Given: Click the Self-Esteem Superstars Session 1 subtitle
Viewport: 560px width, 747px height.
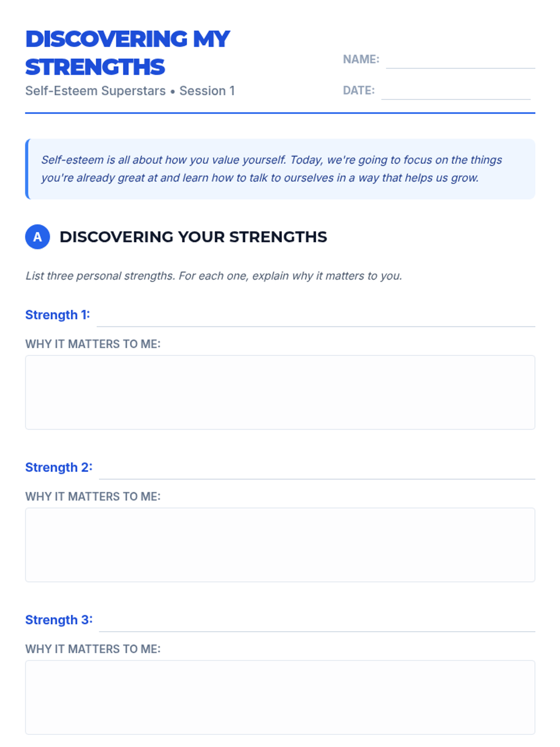Looking at the screenshot, I should click(x=130, y=91).
